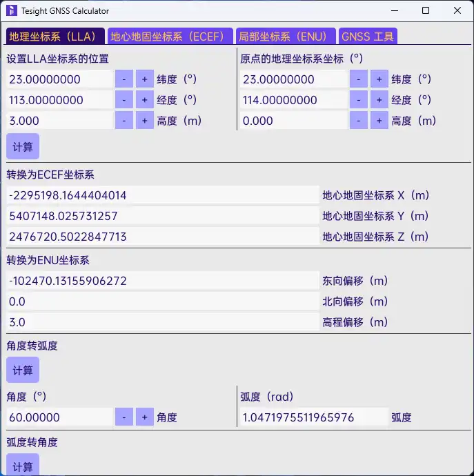Click 计算 under the LLA position settings

coord(23,147)
